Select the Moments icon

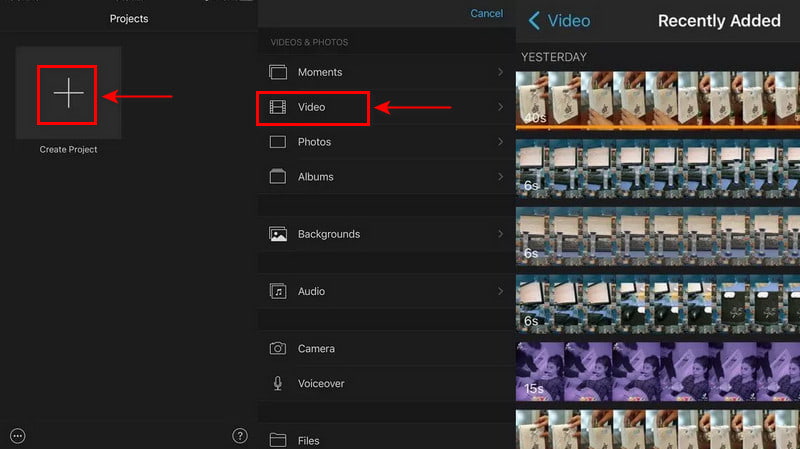(278, 72)
